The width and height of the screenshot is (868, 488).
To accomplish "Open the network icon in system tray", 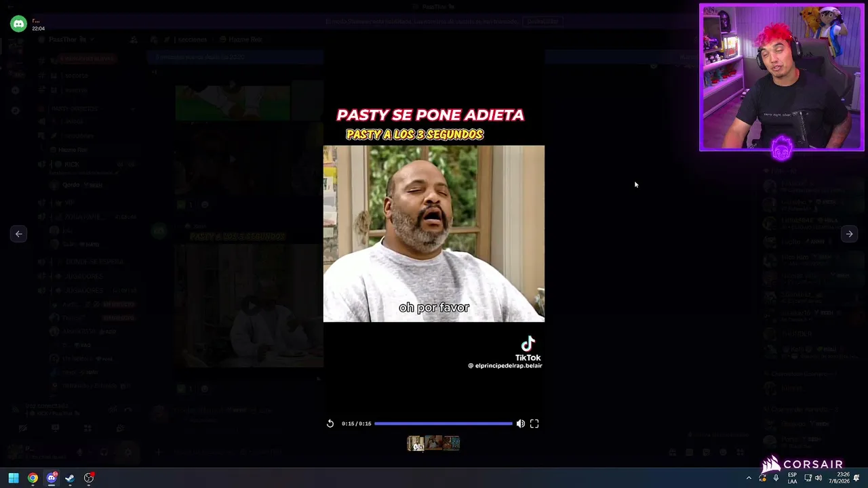I will pyautogui.click(x=808, y=479).
